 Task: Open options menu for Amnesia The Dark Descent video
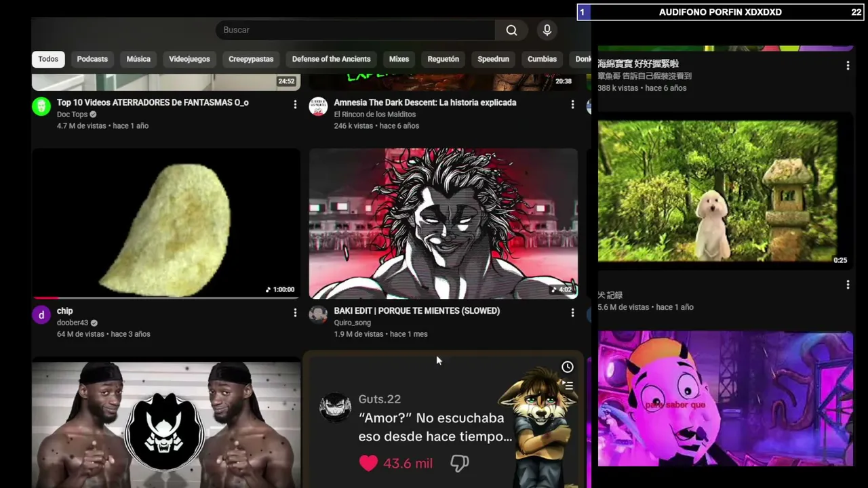click(x=572, y=104)
